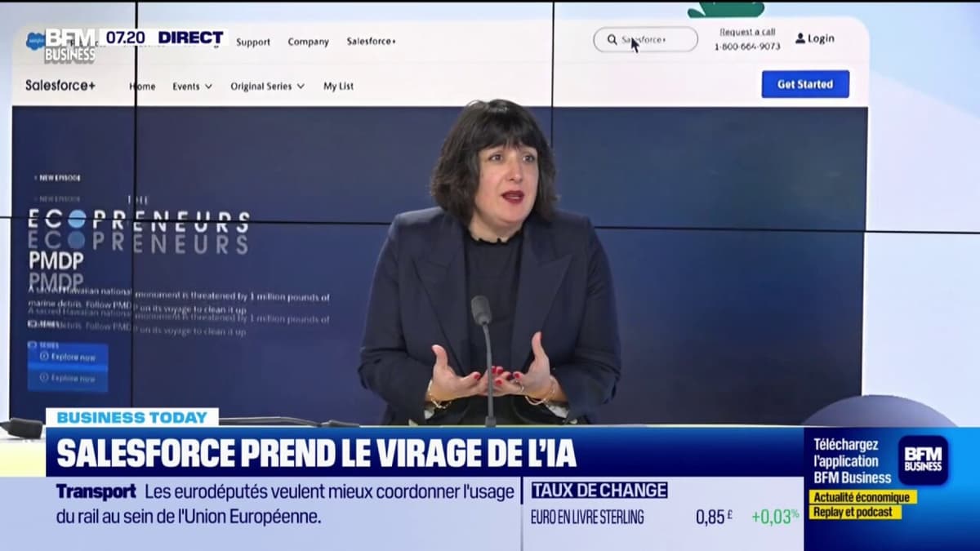Expand the Events dropdown menu
This screenshot has width=980, height=551.
click(192, 87)
